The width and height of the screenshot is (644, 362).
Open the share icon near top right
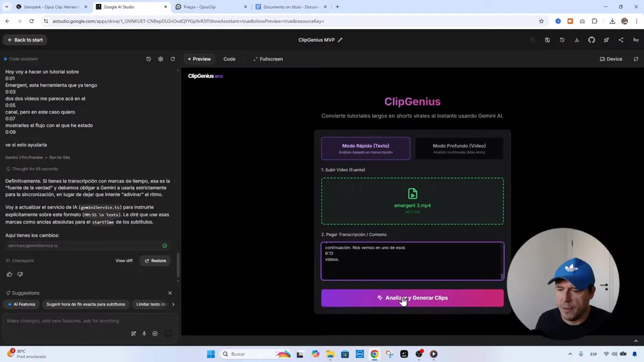(621, 40)
